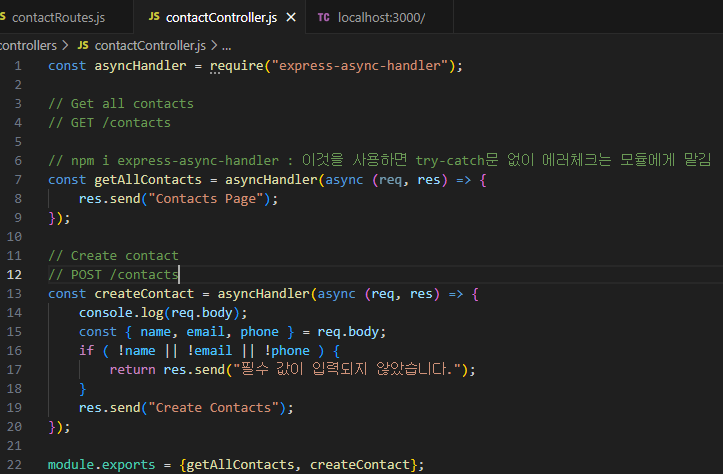Viewport: 723px width, 474px height.
Task: Click line number 22 in gutter
Action: (14, 465)
